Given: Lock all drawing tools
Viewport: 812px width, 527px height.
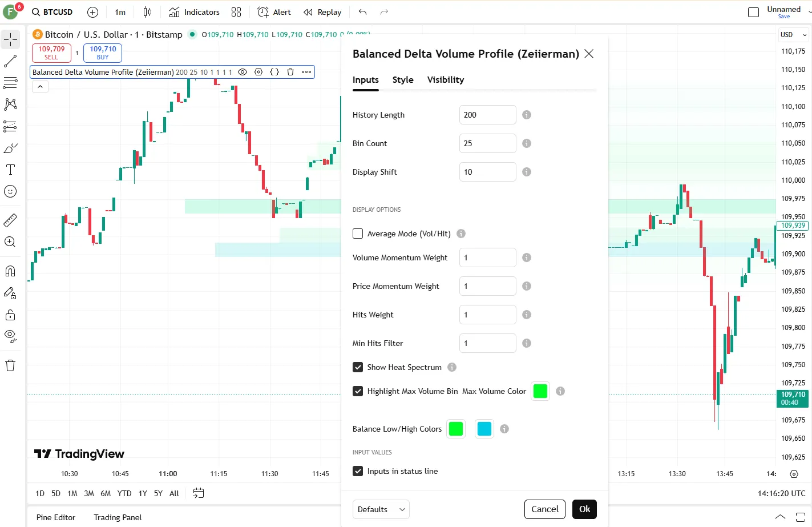Looking at the screenshot, I should (10, 315).
